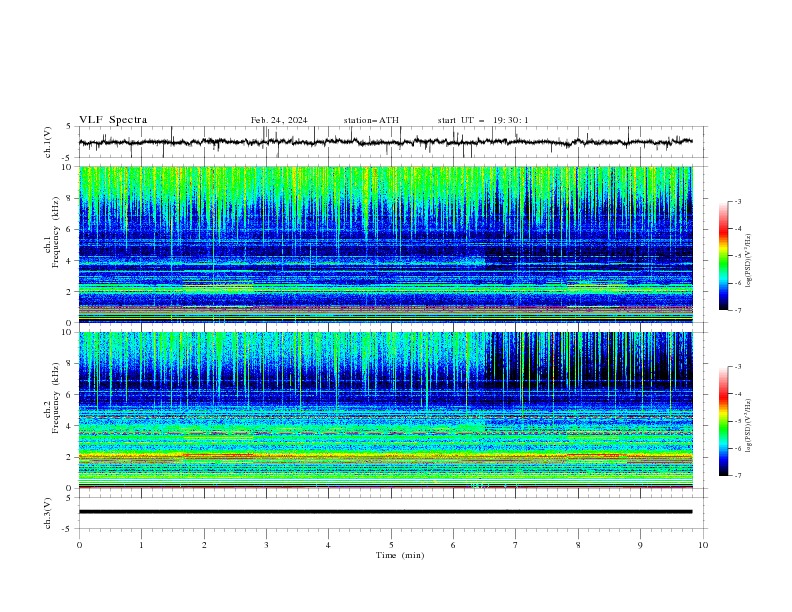Click the lower colorbar's log(PSD)(V²/Hz) label

point(748,426)
